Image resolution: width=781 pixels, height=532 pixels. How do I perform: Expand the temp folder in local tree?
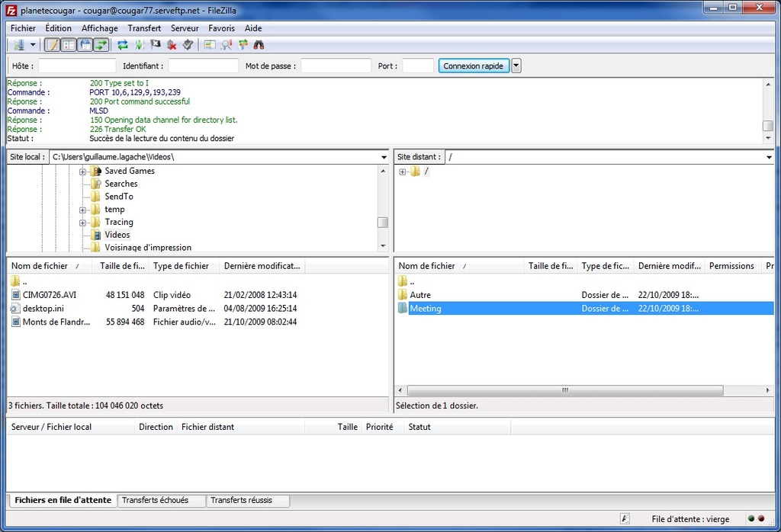pyautogui.click(x=82, y=210)
